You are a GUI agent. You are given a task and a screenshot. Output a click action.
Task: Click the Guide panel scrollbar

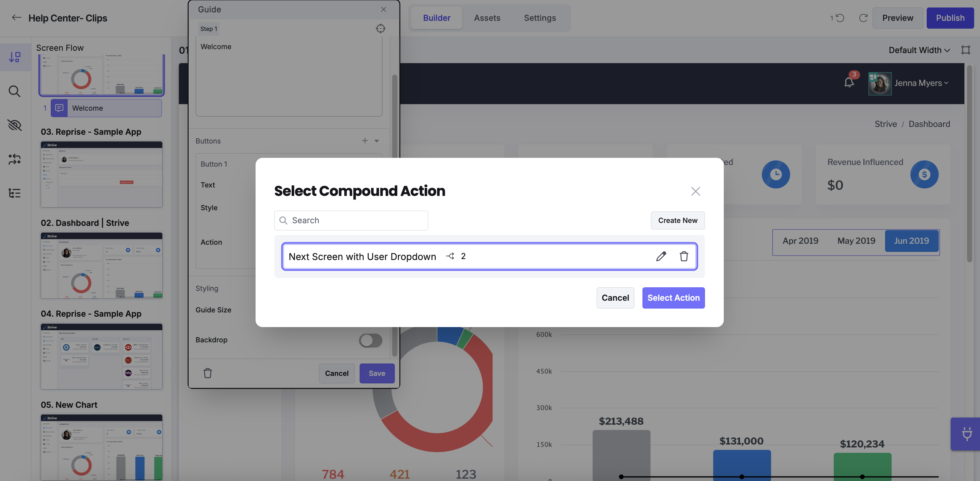394,216
